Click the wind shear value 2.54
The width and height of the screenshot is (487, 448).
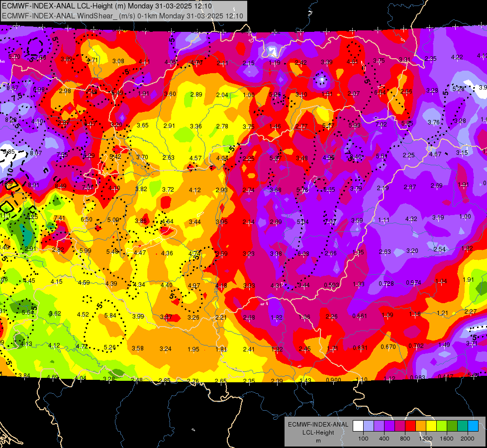[439, 249]
